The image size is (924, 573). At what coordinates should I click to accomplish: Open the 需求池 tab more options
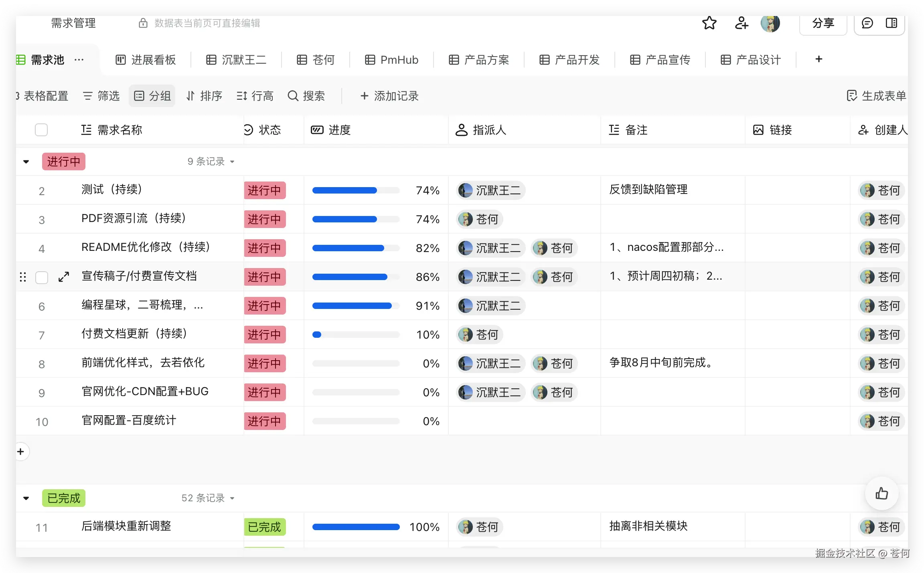(79, 60)
